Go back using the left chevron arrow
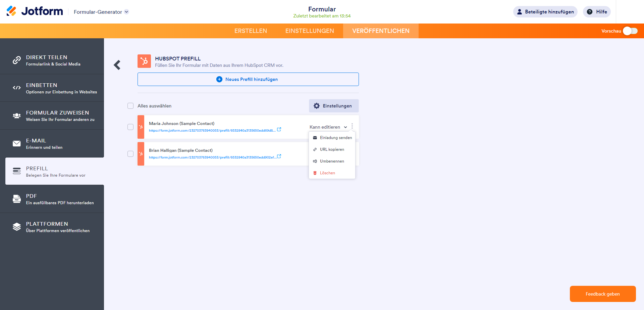Viewport: 644px width, 310px height. (x=117, y=65)
